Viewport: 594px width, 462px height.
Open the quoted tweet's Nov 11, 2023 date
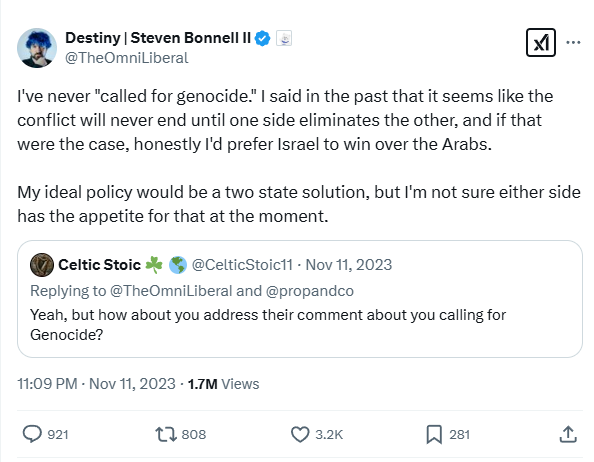[349, 265]
